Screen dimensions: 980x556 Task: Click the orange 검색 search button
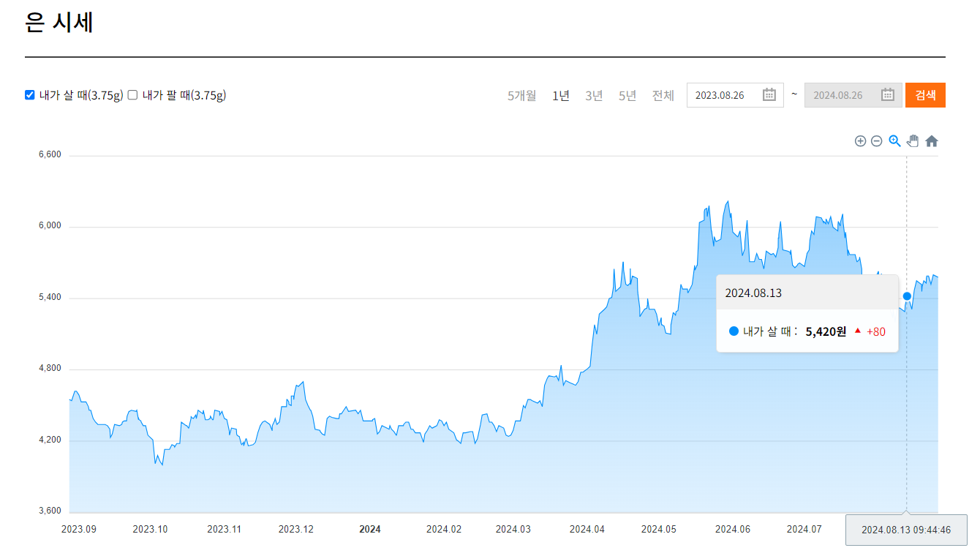point(925,95)
